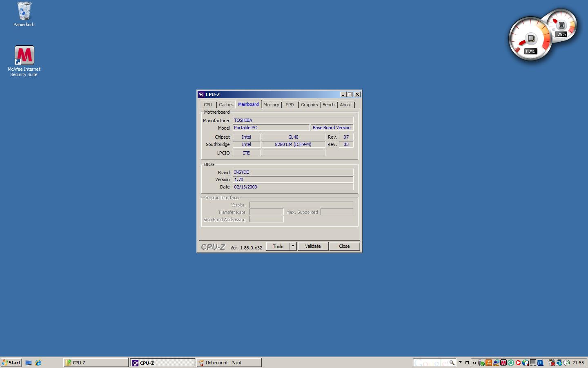This screenshot has width=588, height=368.
Task: Click the active CPU-Z taskbar button
Action: [x=163, y=363]
